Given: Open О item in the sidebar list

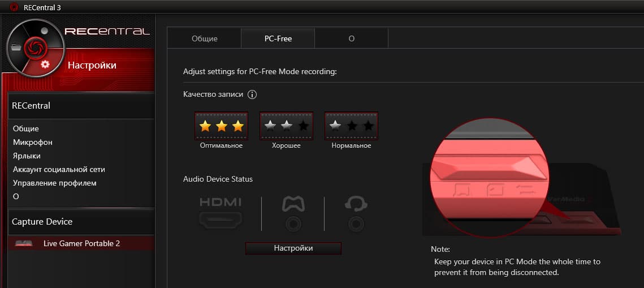Looking at the screenshot, I should coord(16,196).
